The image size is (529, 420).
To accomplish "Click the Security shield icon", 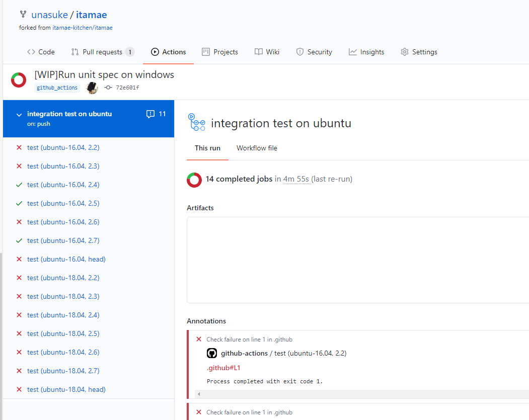I will coord(299,52).
